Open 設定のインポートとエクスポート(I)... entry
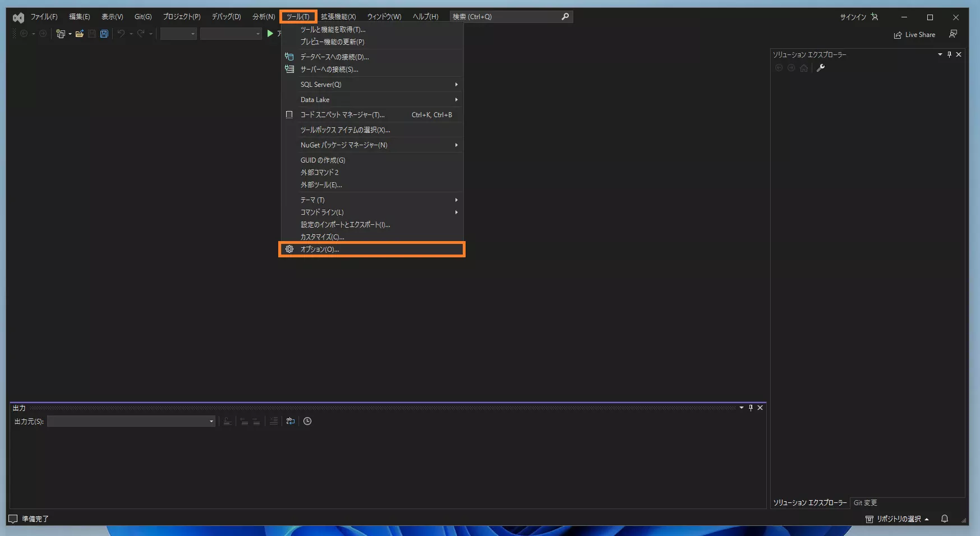Image resolution: width=980 pixels, height=536 pixels. click(372, 225)
